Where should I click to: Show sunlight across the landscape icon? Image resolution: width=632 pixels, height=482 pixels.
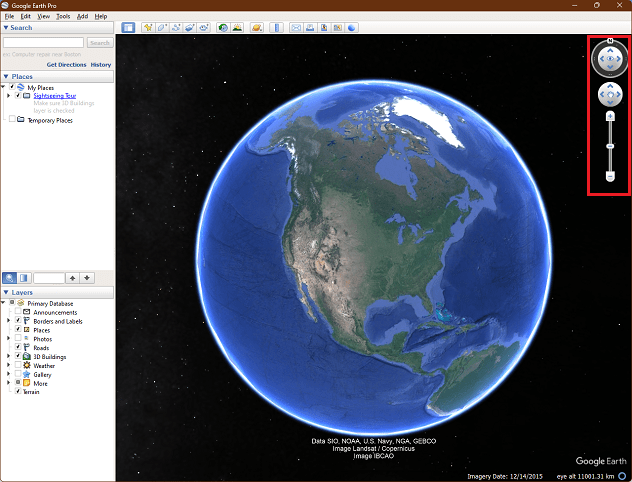pyautogui.click(x=237, y=27)
